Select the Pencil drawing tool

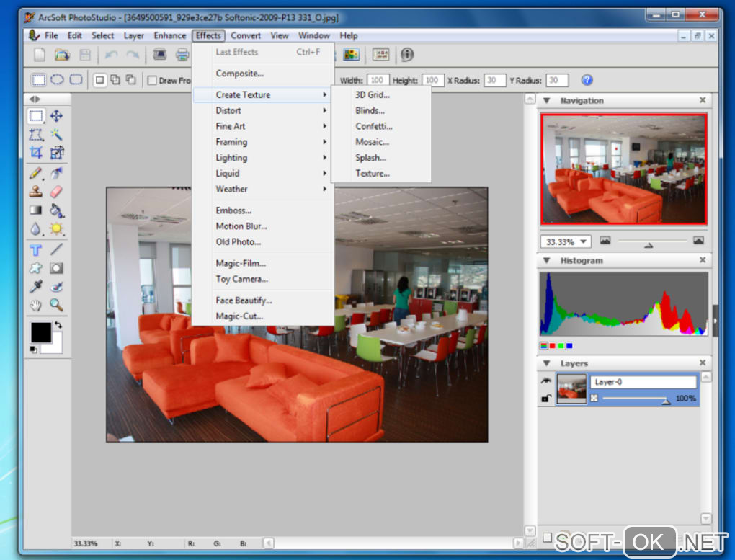point(36,173)
